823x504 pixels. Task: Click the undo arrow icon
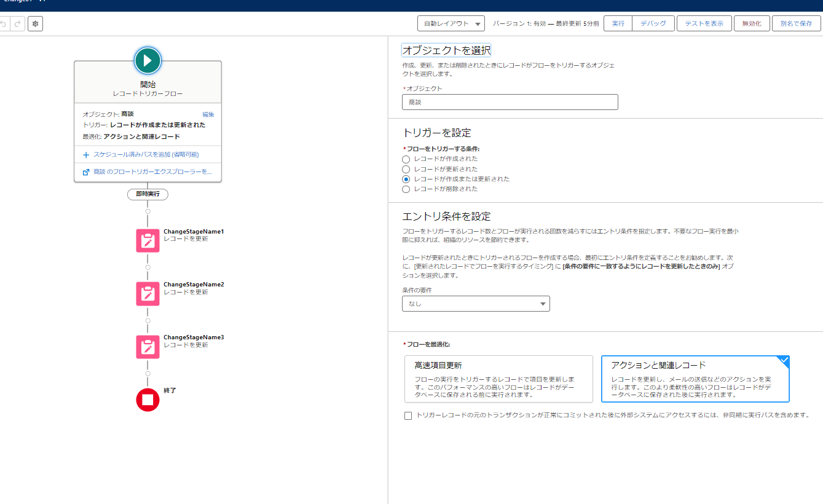pyautogui.click(x=4, y=23)
